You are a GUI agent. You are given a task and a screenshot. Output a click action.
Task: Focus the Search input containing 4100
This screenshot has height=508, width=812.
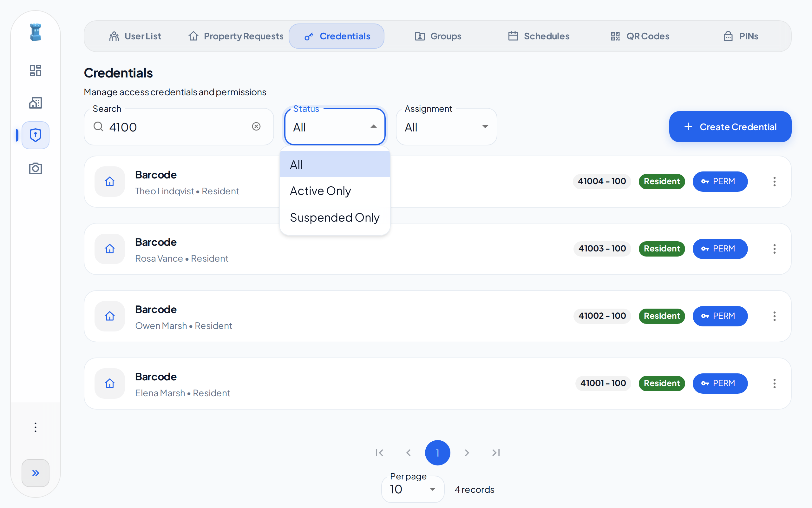point(179,127)
